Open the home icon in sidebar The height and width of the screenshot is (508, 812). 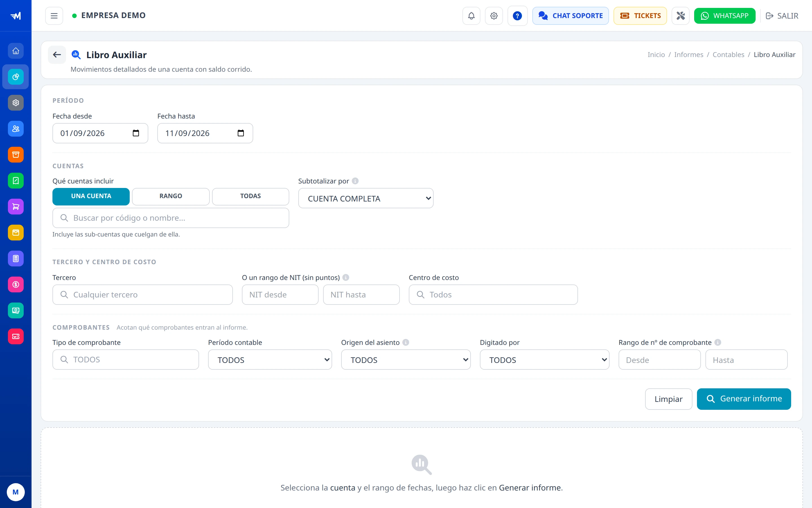click(16, 51)
